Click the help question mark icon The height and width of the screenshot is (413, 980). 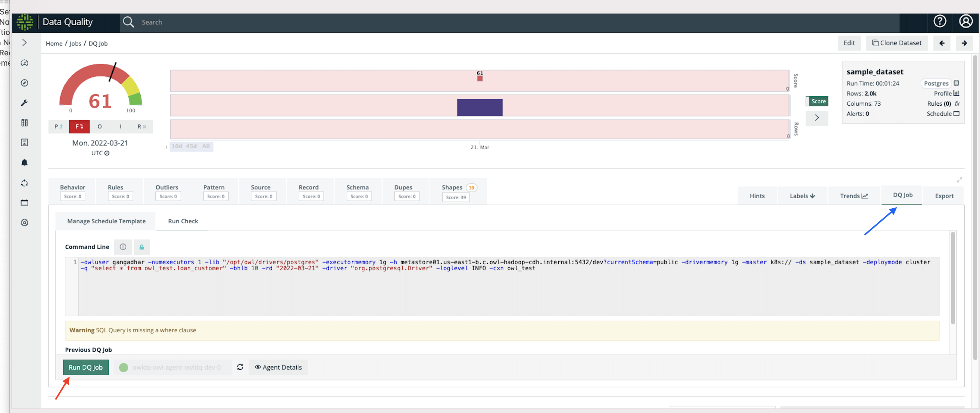point(939,21)
